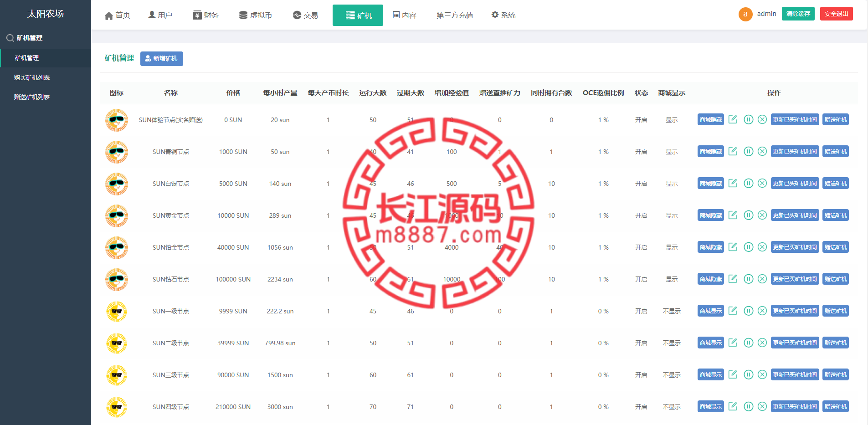The image size is (868, 425).
Task: Click 更新已买矿机时间 for SUN白银节点
Action: coord(795,184)
